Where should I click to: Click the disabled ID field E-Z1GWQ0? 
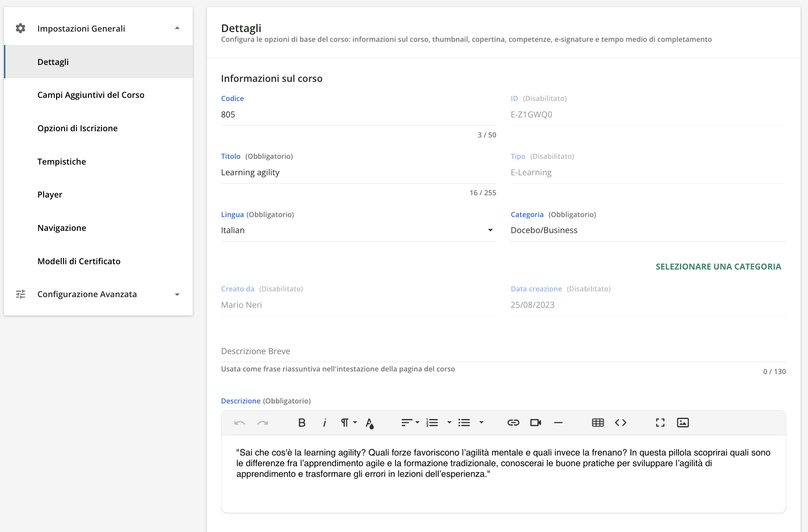pos(648,115)
